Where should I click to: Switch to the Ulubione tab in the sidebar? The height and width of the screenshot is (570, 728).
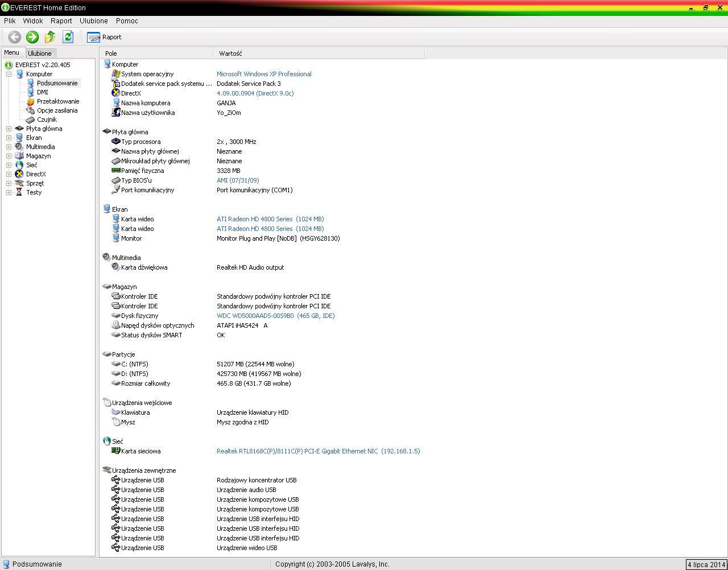coord(40,53)
